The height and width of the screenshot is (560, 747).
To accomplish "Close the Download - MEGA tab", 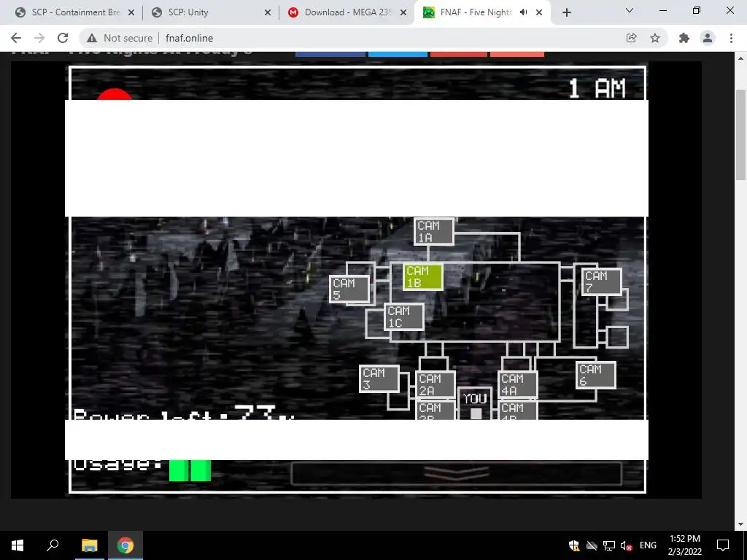I will 403,12.
